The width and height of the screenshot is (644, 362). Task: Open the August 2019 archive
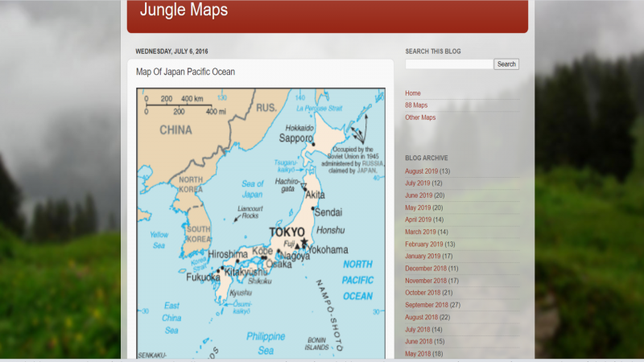coord(421,171)
